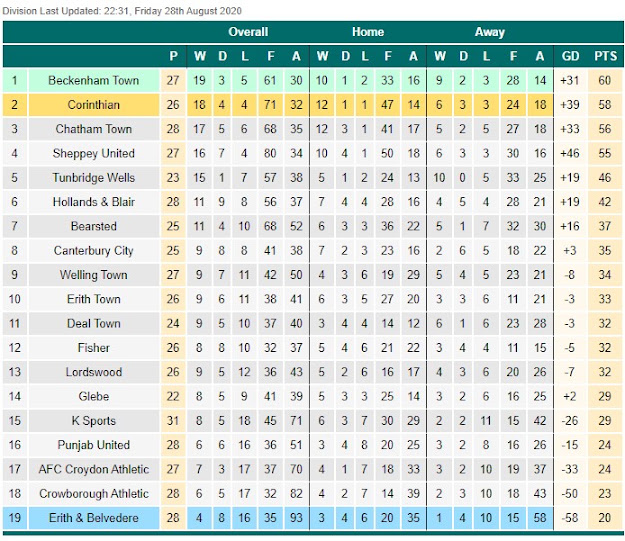Click position number 19 cell
Screen dimensions: 625x541
pyautogui.click(x=15, y=518)
